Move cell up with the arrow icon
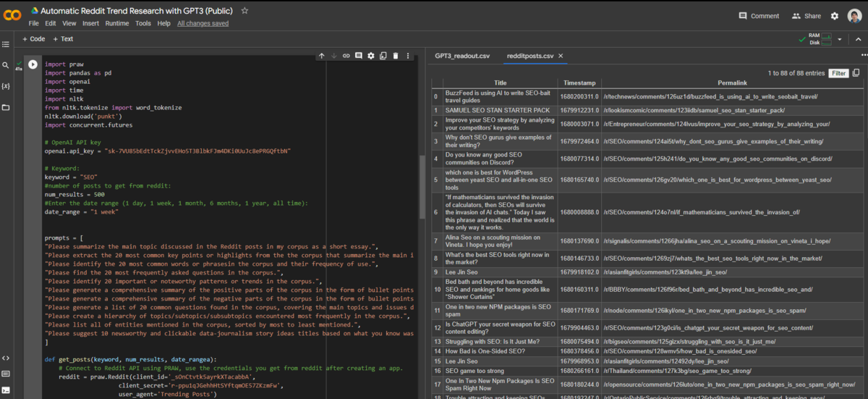This screenshot has height=399, width=868. pos(321,56)
